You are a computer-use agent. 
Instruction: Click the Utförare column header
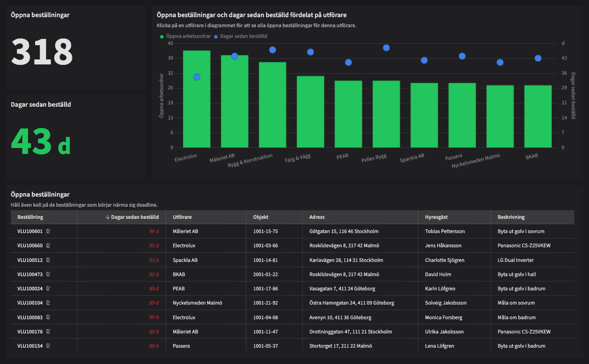pyautogui.click(x=182, y=217)
